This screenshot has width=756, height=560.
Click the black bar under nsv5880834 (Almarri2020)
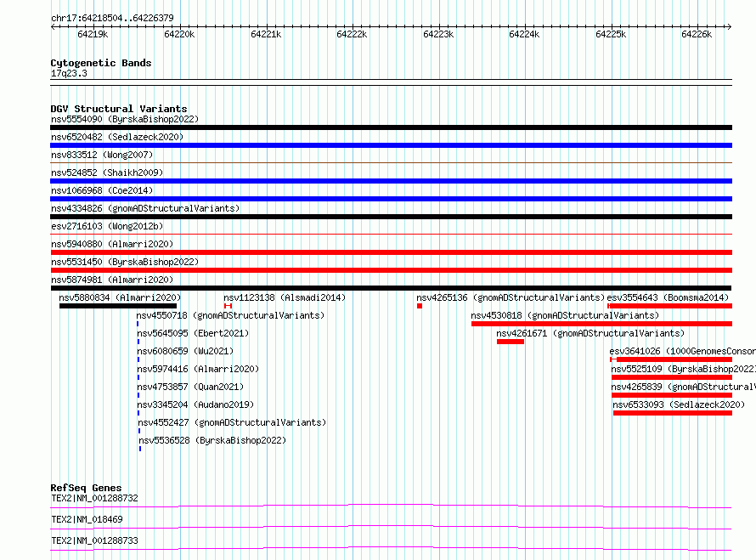pyautogui.click(x=118, y=306)
